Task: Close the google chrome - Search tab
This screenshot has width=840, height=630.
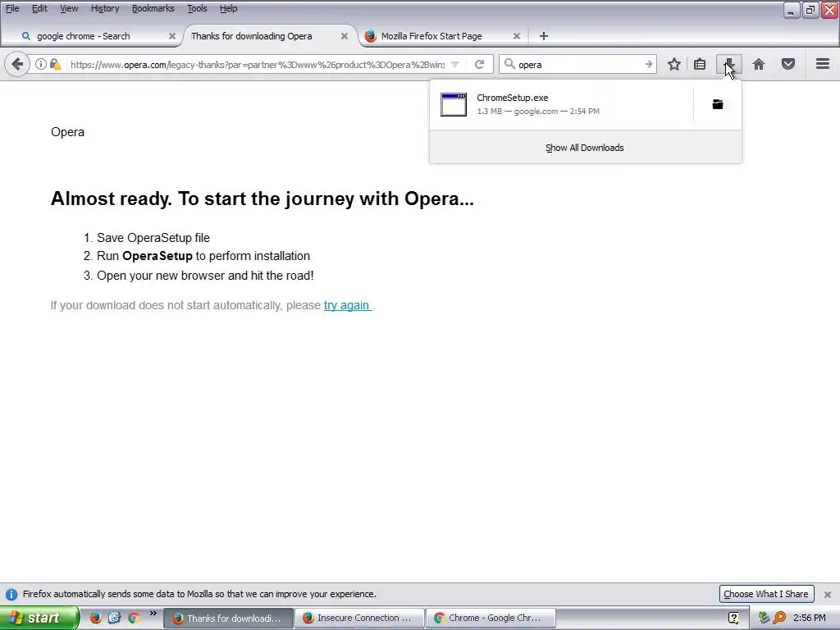Action: [172, 36]
